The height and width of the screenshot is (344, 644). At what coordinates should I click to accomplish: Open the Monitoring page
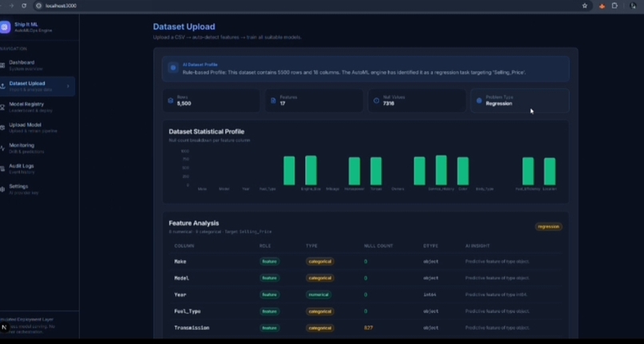coord(37,148)
